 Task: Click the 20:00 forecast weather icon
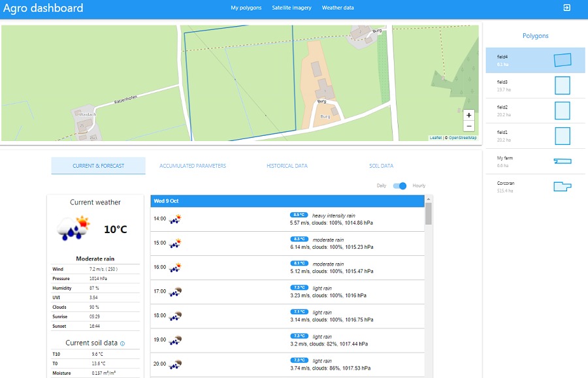coord(175,364)
